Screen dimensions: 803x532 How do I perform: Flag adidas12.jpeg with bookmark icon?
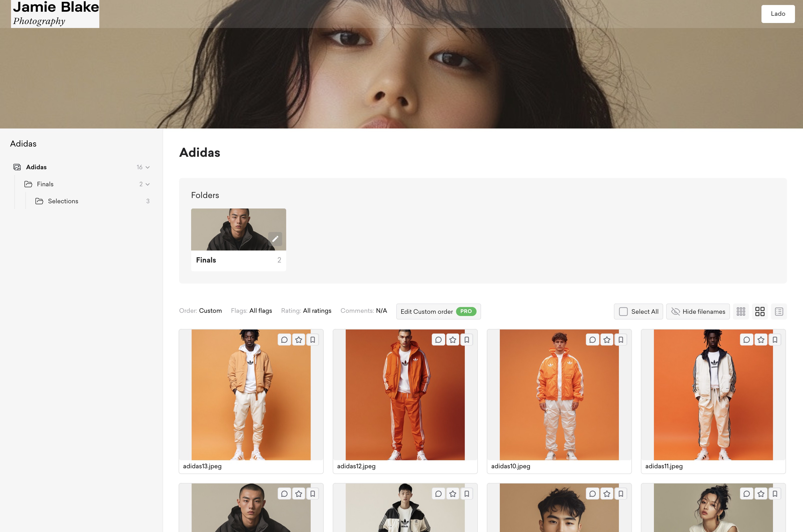click(x=467, y=339)
